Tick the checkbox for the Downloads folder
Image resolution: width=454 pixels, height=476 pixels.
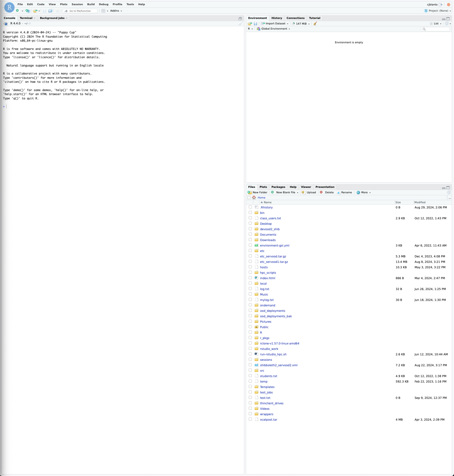point(250,240)
